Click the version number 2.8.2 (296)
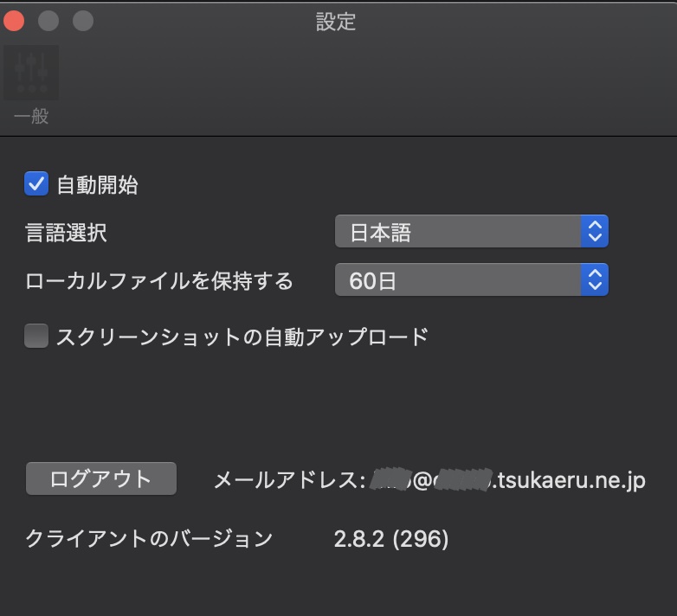Viewport: 677px width, 616px height. [x=391, y=539]
